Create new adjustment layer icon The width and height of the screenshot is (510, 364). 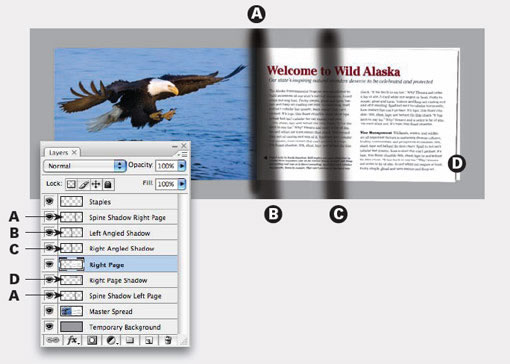(112, 340)
